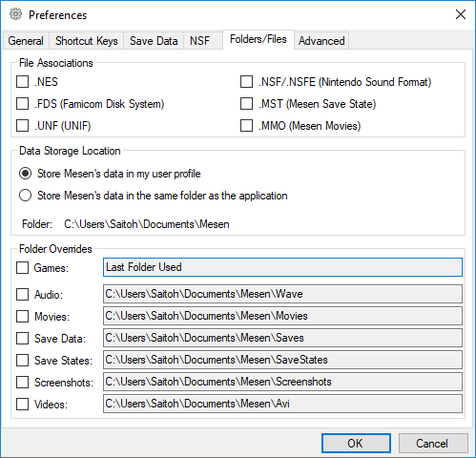Click the Screenshots folder path field
This screenshot has width=476, height=458.
pyautogui.click(x=282, y=382)
